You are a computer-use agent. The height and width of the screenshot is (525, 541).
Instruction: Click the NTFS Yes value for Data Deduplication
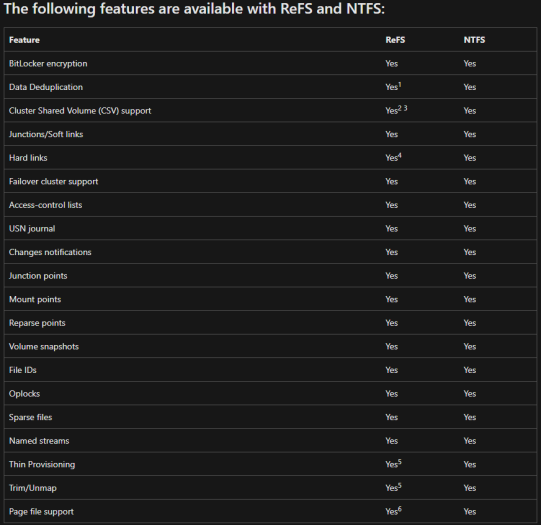point(470,87)
